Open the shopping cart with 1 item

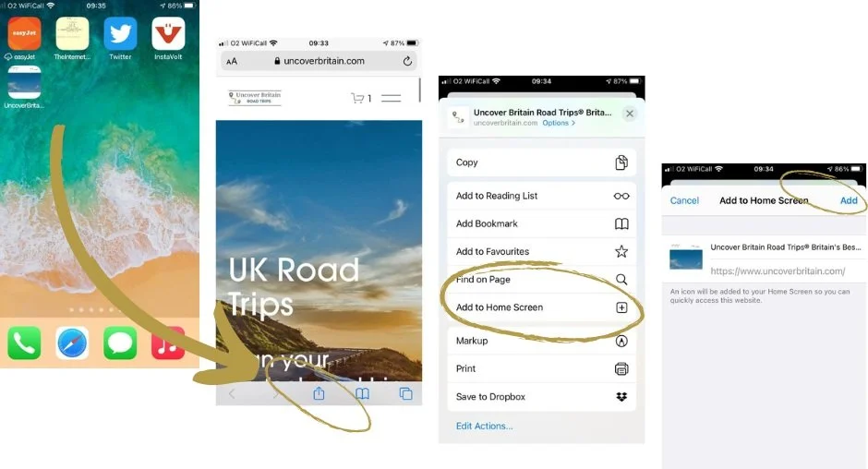point(361,98)
